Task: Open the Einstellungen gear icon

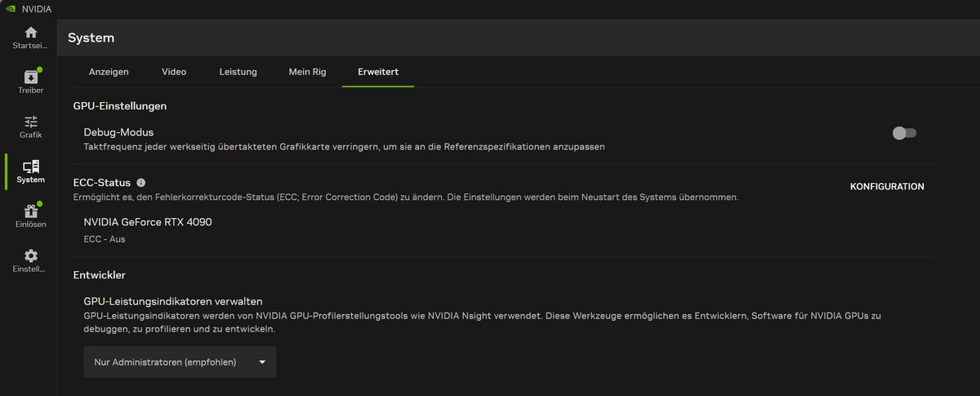Action: point(30,256)
